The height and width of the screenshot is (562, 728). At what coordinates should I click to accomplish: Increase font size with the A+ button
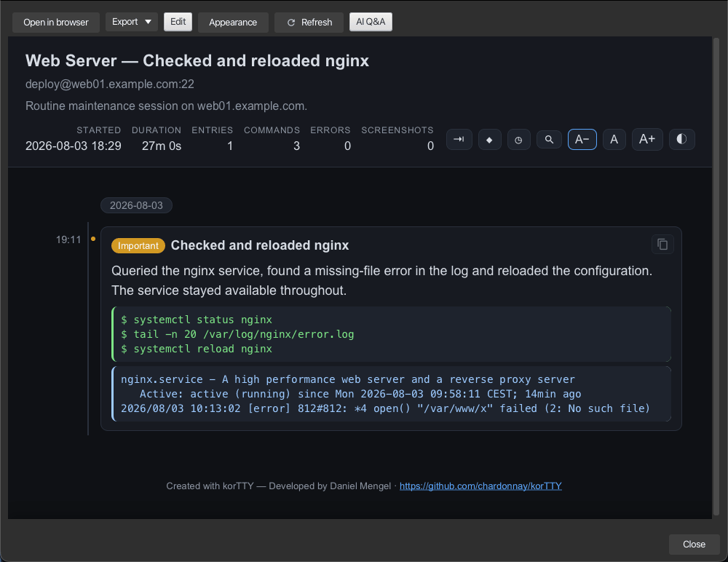647,139
